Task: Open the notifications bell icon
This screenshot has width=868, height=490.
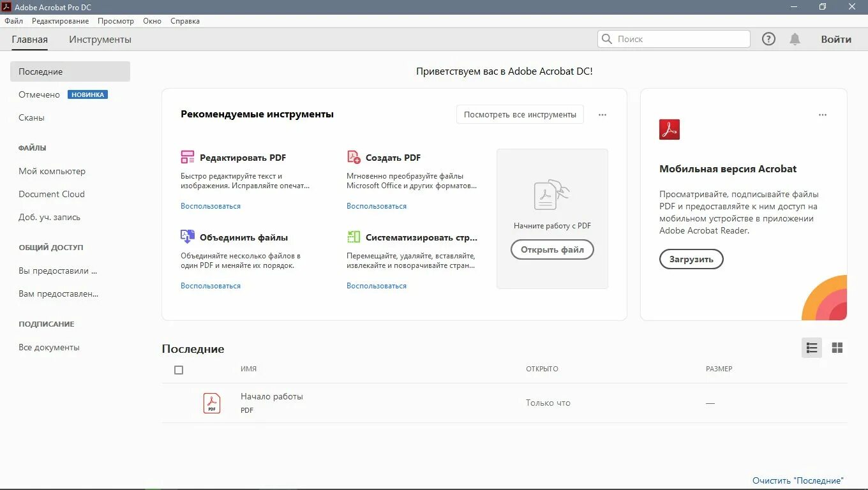Action: (795, 39)
